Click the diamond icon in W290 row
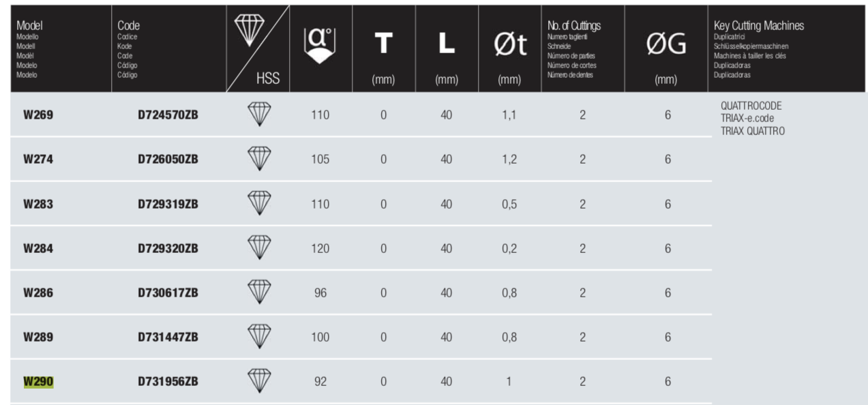Screen dimensions: 868x405 tap(258, 381)
